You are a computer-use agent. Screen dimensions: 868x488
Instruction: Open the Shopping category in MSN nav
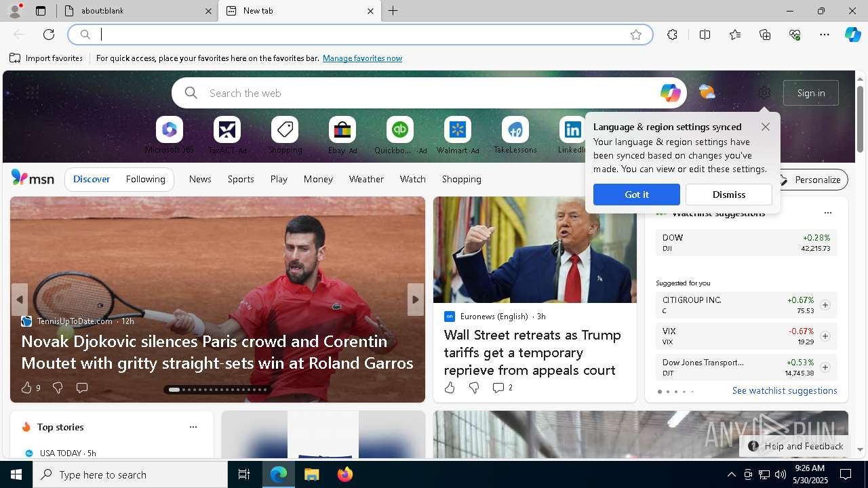tap(462, 179)
